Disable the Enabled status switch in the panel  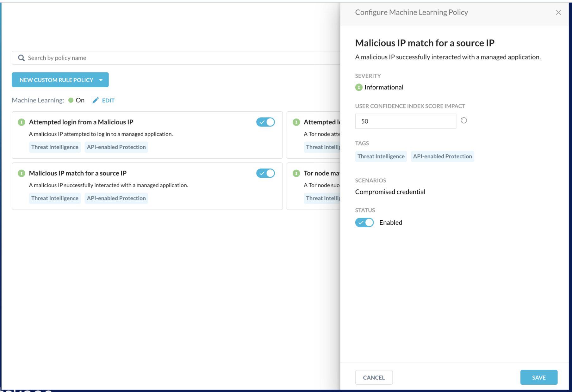tap(364, 222)
